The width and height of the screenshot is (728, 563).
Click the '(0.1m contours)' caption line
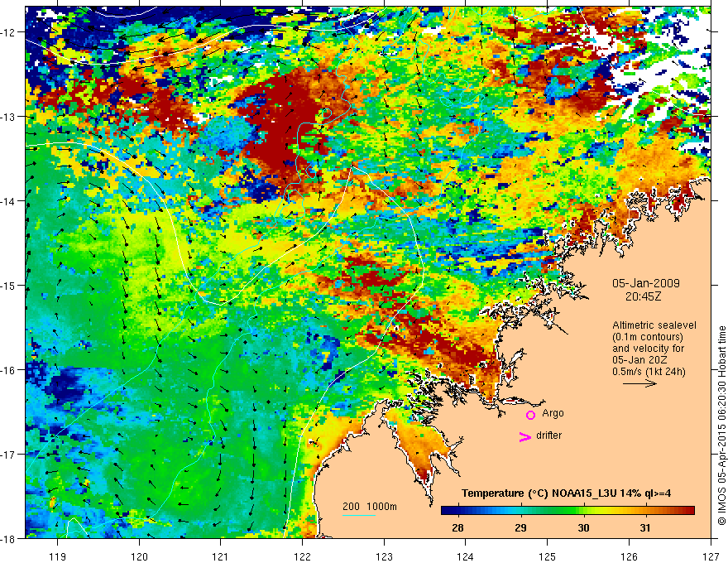point(648,337)
